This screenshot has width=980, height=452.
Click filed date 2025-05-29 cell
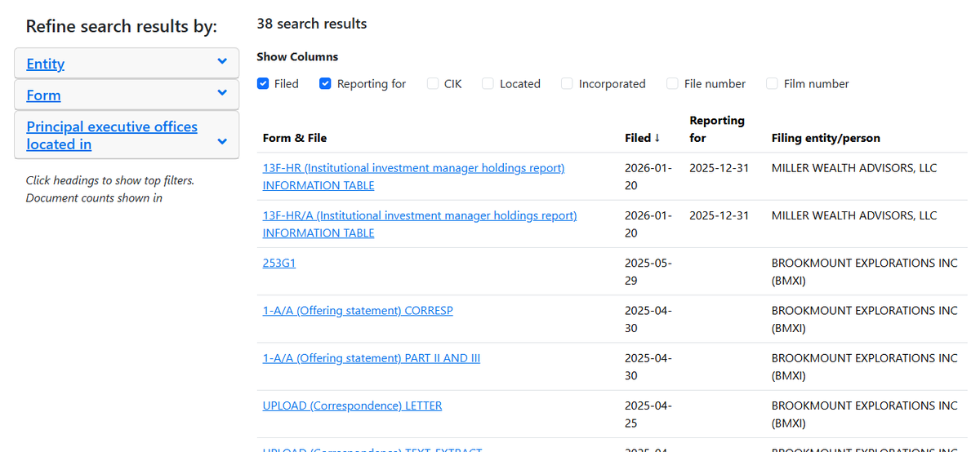(x=648, y=271)
